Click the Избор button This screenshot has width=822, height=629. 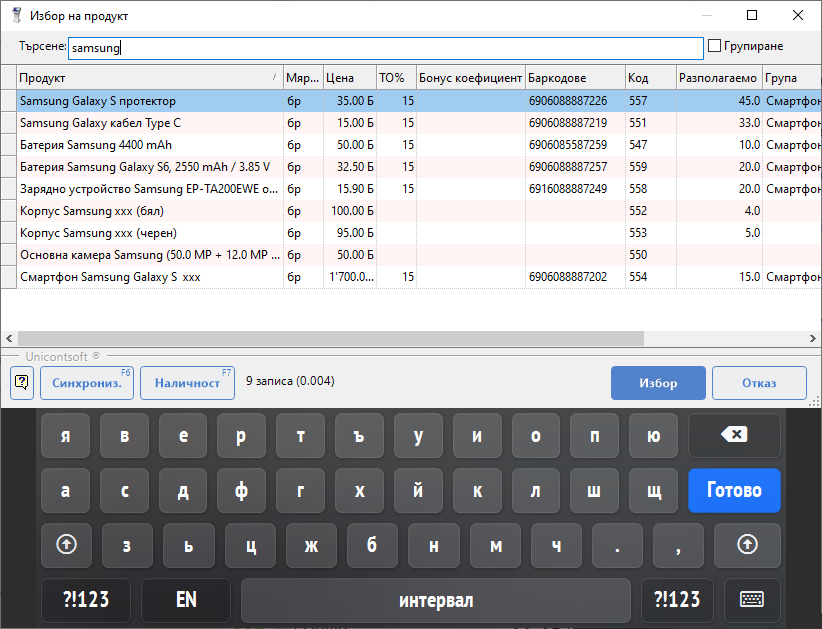[658, 383]
